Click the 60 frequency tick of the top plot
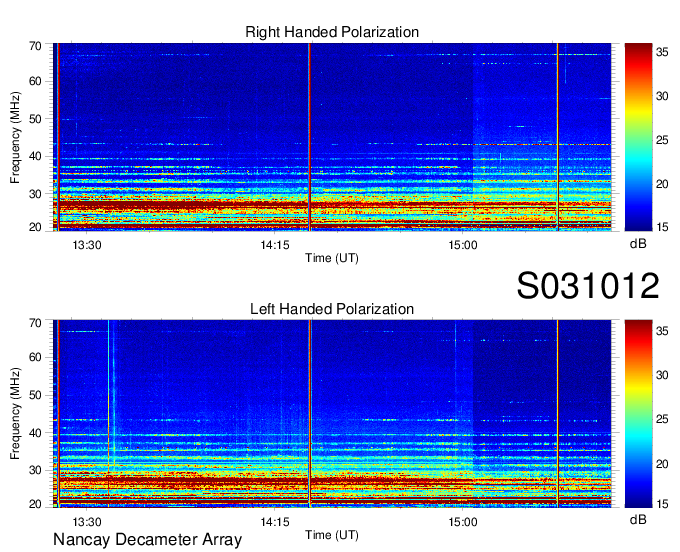680x552 pixels. [36, 81]
